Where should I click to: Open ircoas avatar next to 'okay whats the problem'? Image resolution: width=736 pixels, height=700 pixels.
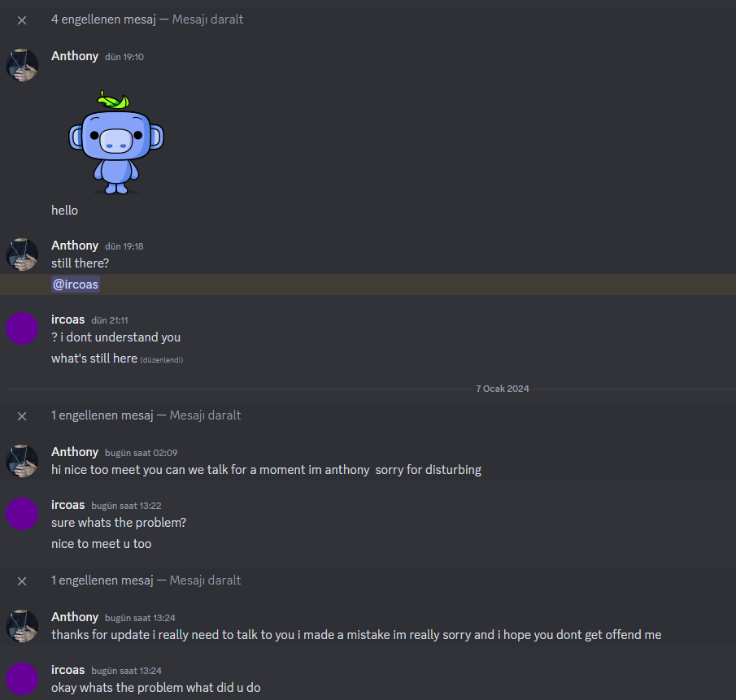(22, 679)
